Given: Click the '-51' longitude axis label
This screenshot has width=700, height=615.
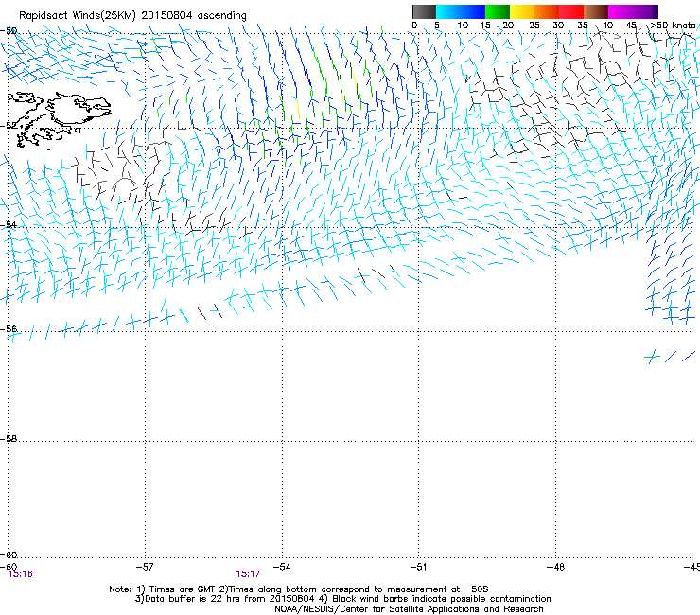Looking at the screenshot, I should [x=418, y=567].
